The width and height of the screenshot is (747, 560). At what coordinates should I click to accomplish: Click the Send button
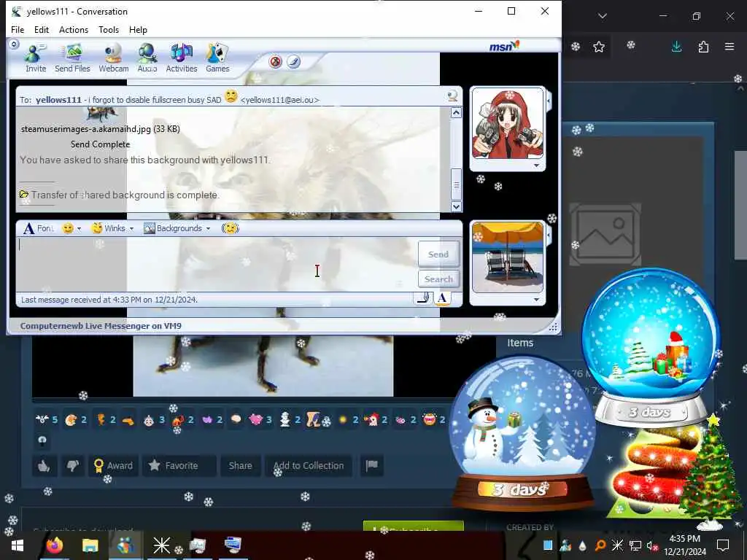(438, 254)
